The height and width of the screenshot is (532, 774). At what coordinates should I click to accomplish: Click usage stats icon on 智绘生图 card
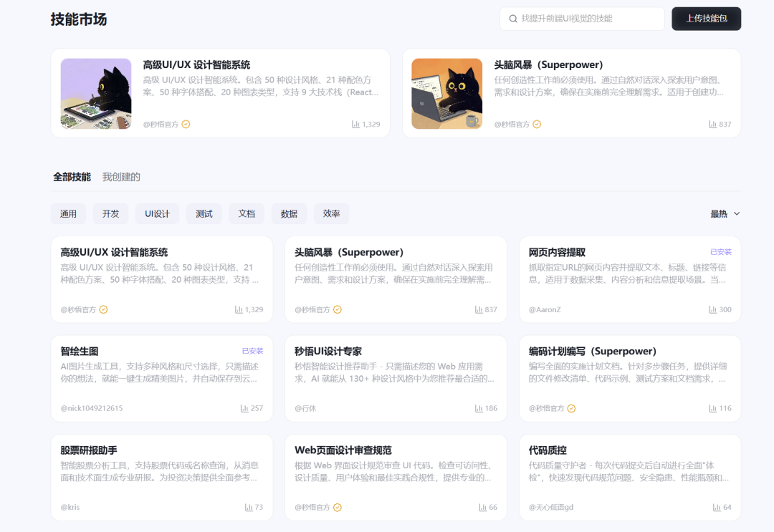(244, 408)
